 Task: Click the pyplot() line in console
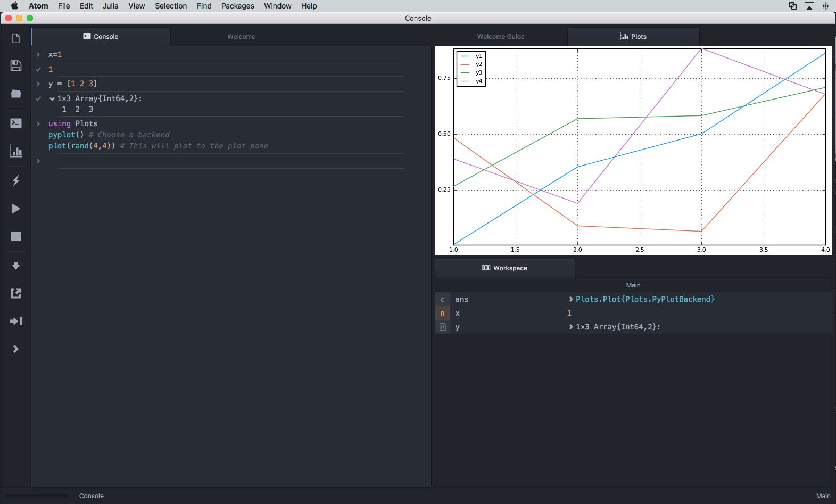[109, 135]
